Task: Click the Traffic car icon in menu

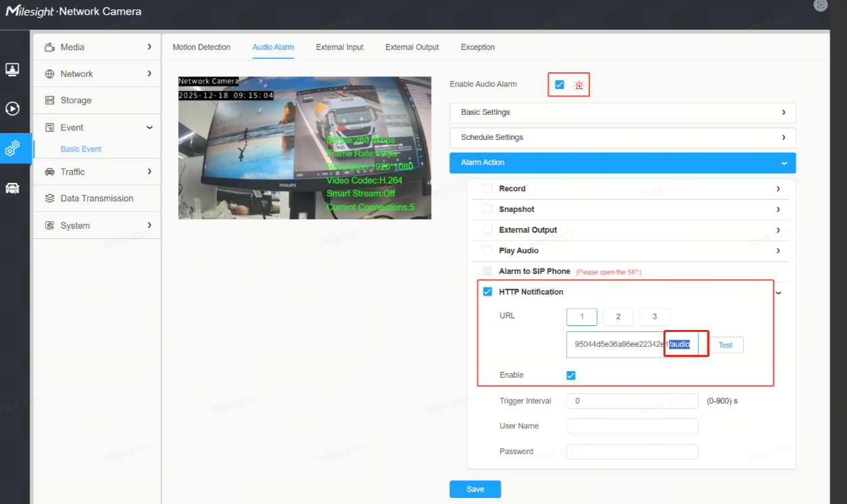Action: [49, 172]
